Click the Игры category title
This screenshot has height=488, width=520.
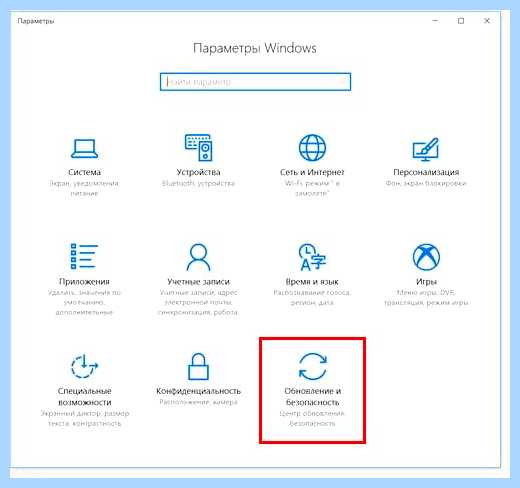click(426, 282)
